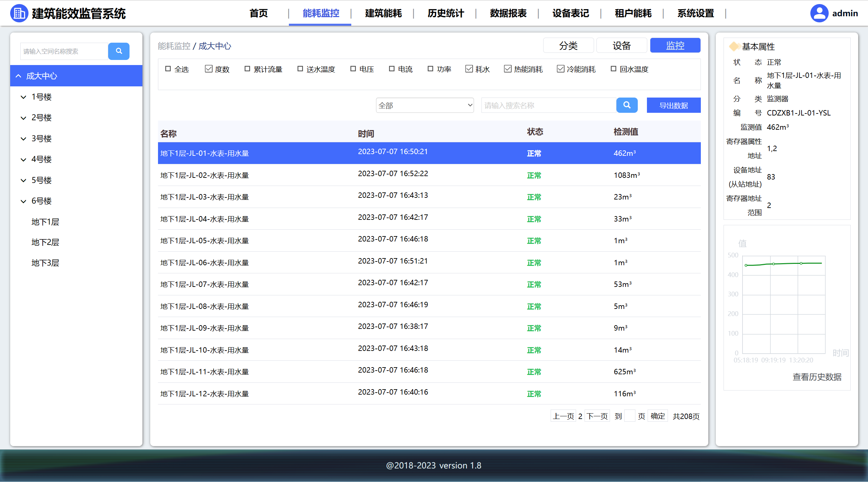Check the 电流 checkbox
The image size is (868, 482).
[x=392, y=69]
